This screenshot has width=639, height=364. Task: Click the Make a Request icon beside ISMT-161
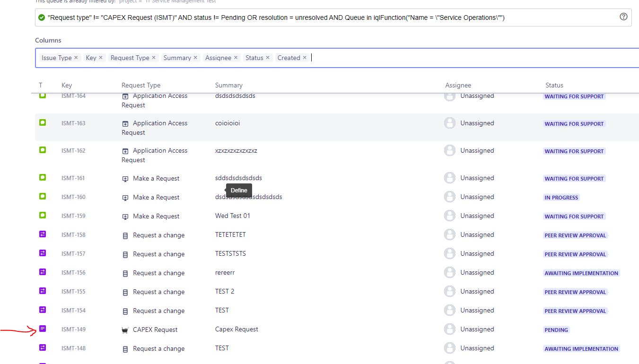[125, 178]
